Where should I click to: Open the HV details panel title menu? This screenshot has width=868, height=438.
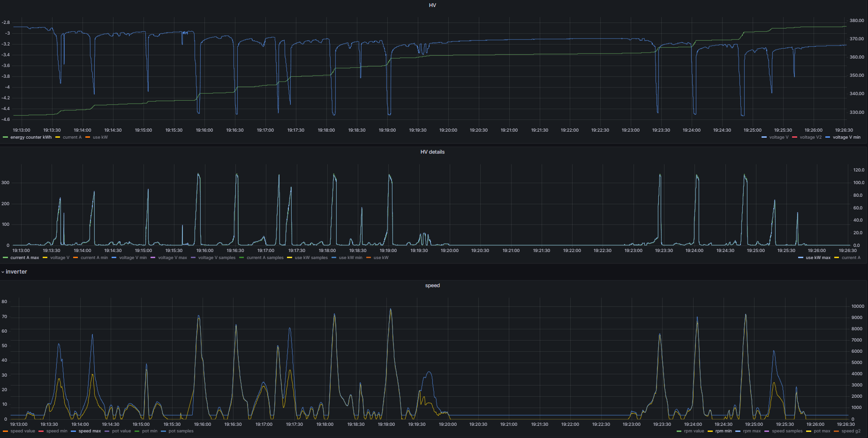[x=432, y=152]
